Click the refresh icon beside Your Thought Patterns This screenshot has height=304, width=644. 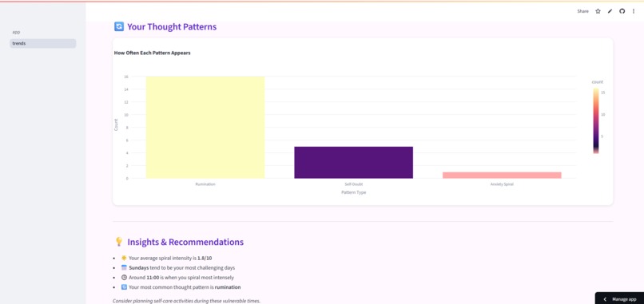tap(119, 26)
